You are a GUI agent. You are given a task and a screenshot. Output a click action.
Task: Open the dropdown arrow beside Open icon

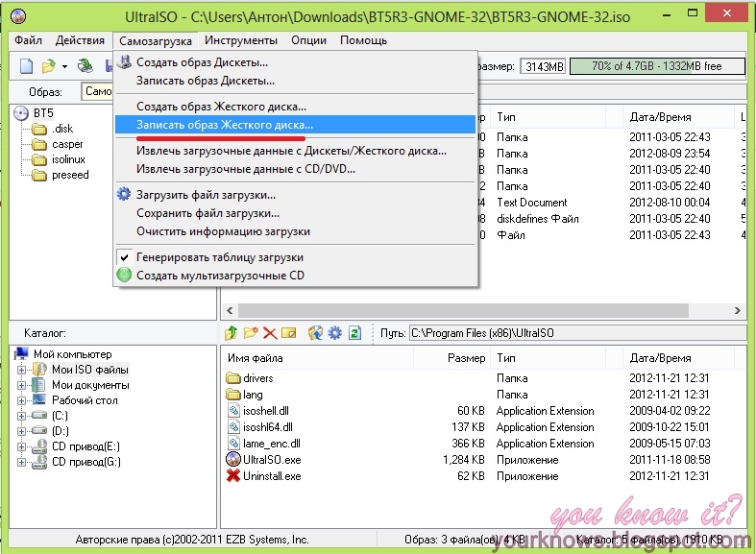[x=64, y=66]
